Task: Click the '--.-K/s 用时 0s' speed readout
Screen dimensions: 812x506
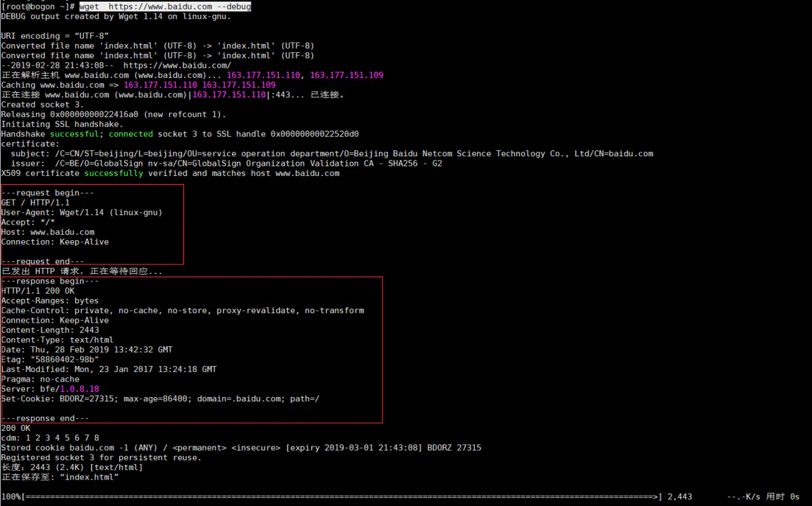Action: (763, 497)
